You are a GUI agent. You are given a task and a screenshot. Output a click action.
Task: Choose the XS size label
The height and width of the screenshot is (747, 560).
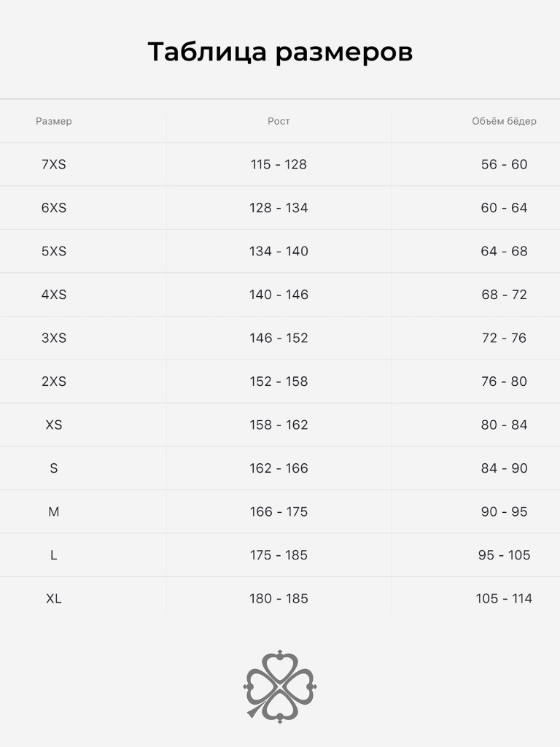pyautogui.click(x=54, y=425)
